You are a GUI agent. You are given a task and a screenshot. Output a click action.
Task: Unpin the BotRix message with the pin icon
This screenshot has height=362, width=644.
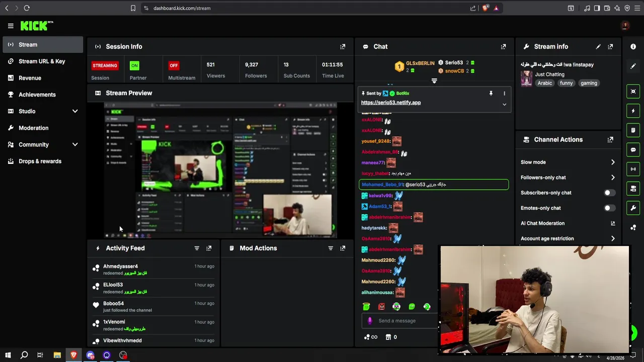[491, 93]
